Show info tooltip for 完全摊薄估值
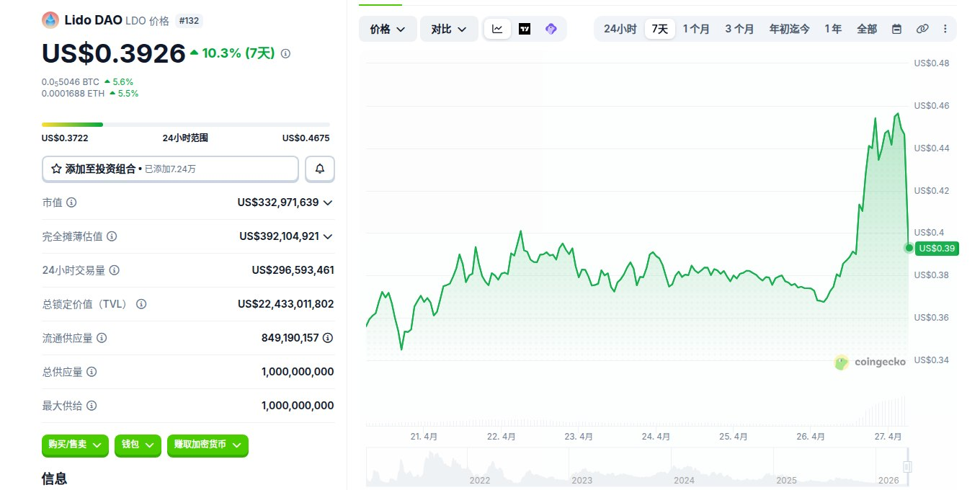Image resolution: width=980 pixels, height=490 pixels. (112, 236)
